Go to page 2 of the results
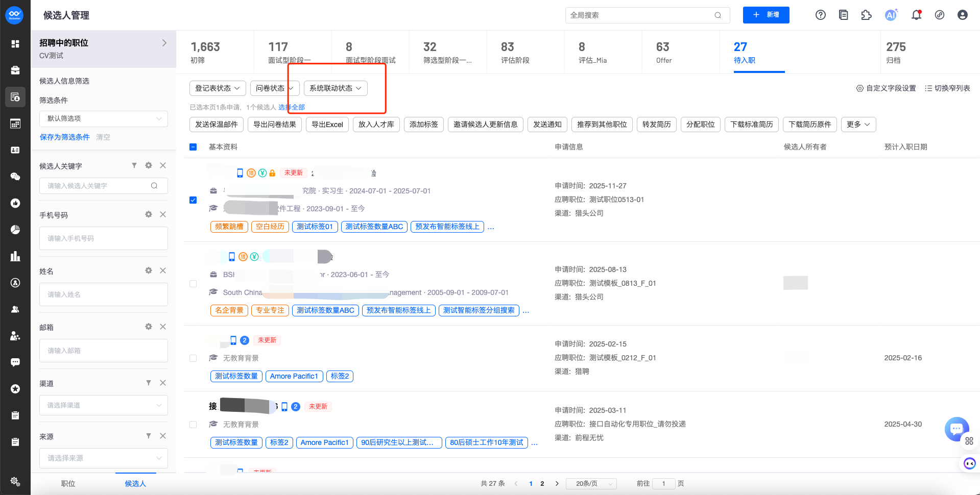This screenshot has height=495, width=980. 542,484
